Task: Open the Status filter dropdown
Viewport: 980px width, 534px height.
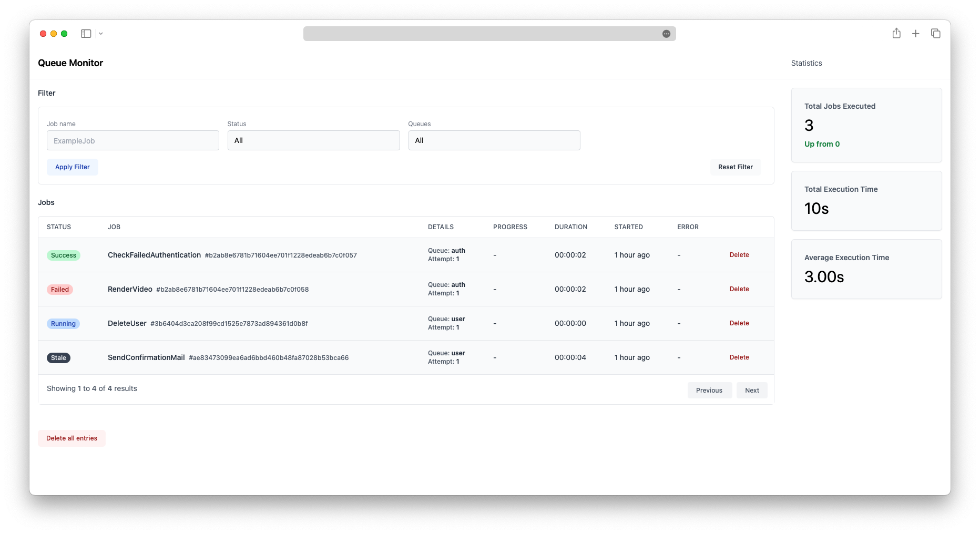Action: pos(313,140)
